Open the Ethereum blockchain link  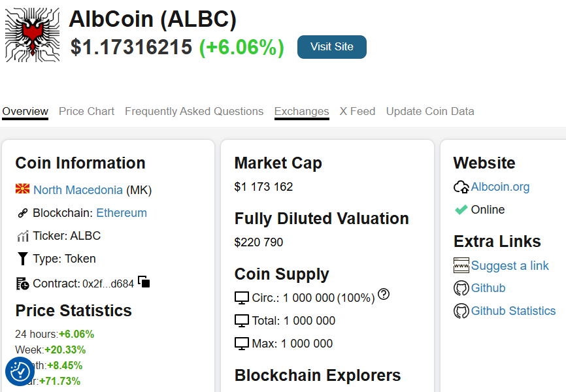(122, 213)
